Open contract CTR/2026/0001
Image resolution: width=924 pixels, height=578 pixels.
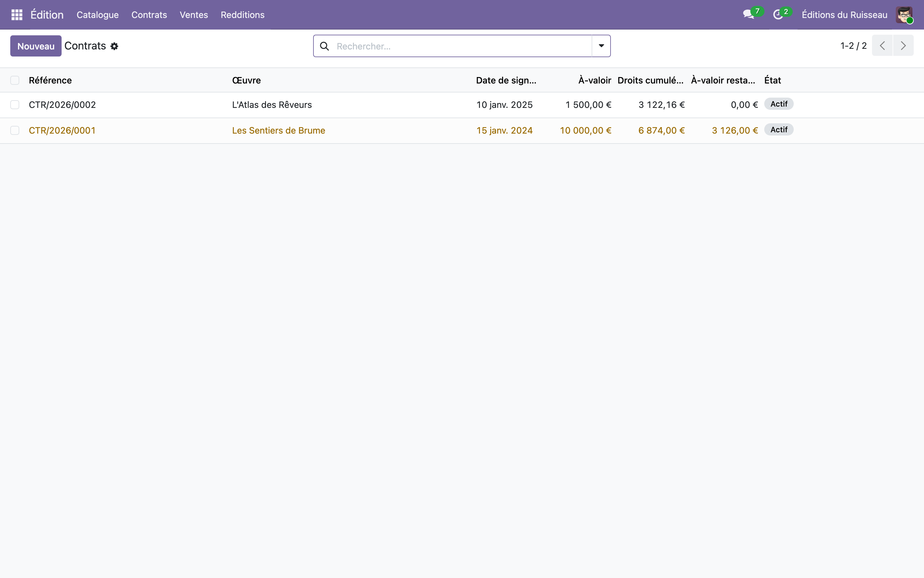[x=62, y=130]
